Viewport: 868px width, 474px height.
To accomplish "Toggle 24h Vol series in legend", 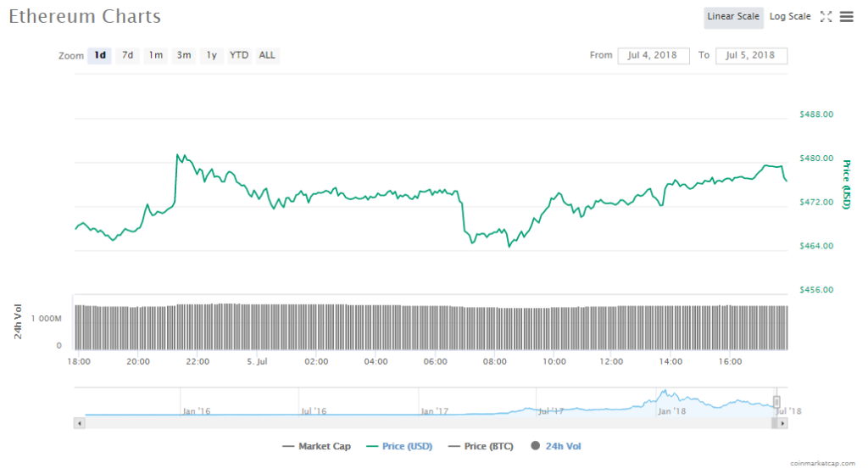I will (x=556, y=446).
